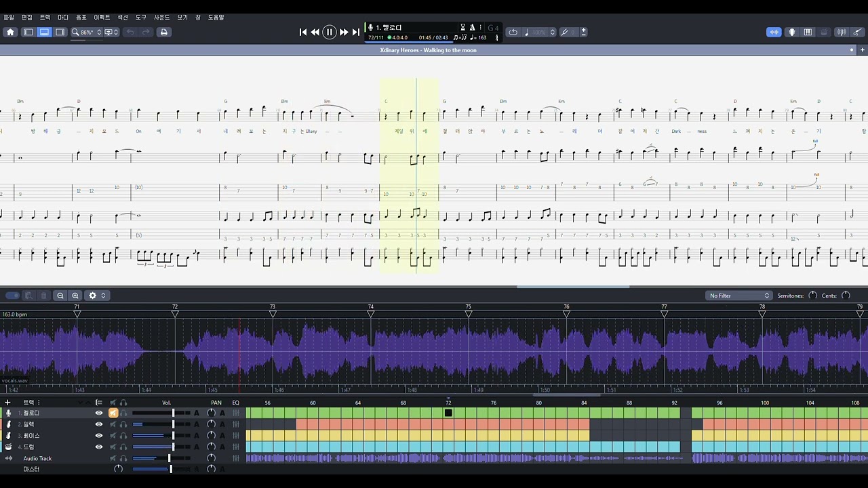Toggle the count-in hourglass icon

[x=463, y=28]
